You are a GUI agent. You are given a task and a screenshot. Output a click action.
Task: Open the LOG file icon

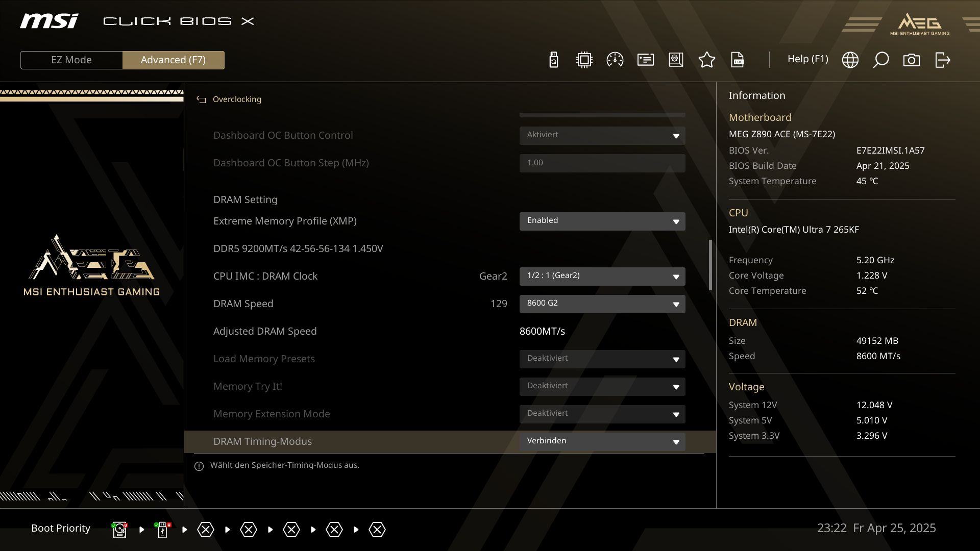tap(737, 60)
